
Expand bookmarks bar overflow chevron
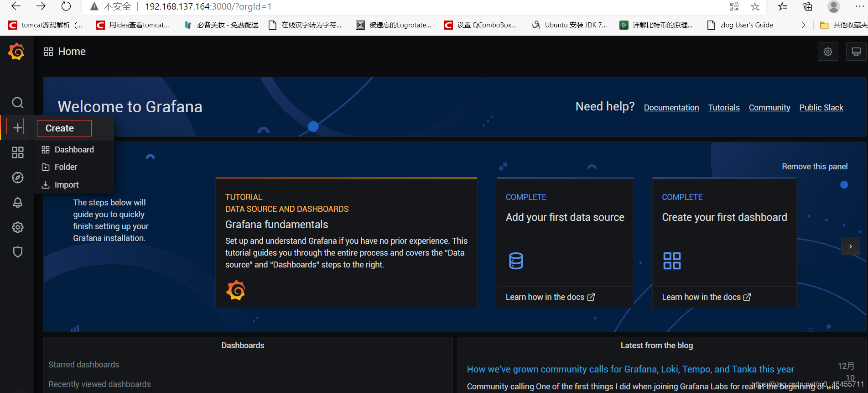tap(803, 25)
